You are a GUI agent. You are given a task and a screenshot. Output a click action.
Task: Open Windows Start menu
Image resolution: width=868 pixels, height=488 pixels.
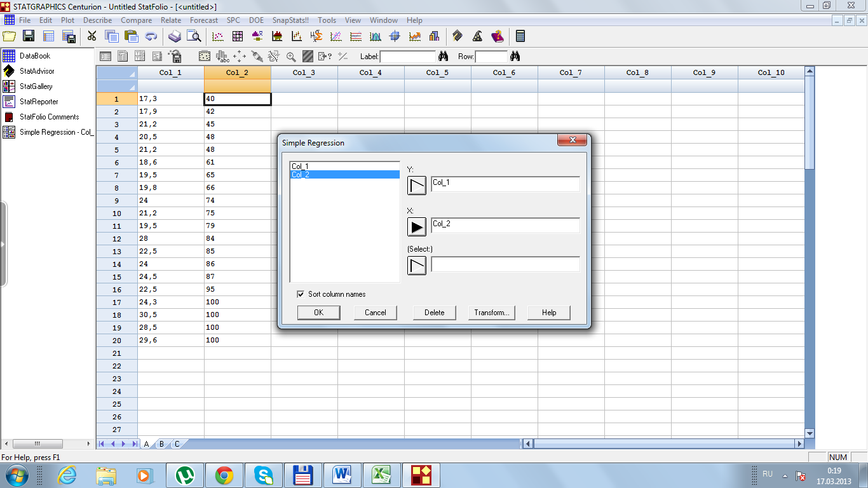click(17, 475)
